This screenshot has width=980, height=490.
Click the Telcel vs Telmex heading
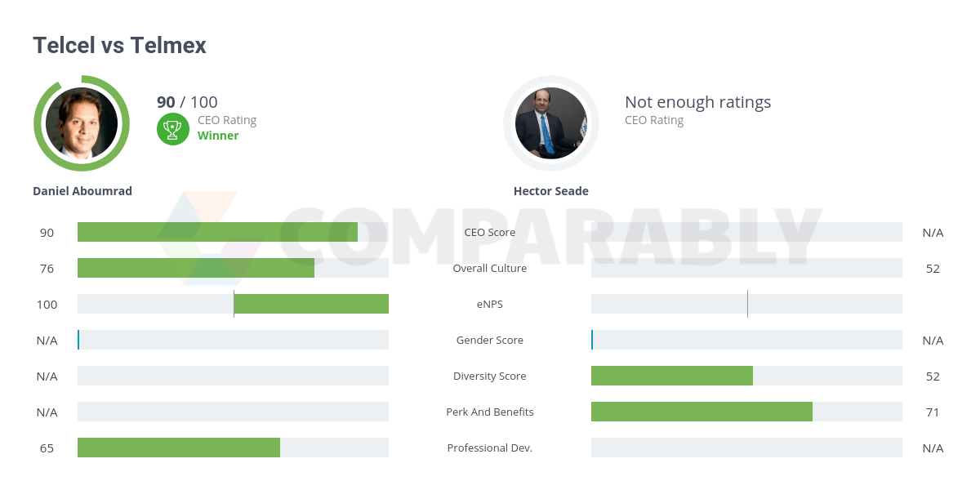pyautogui.click(x=119, y=46)
